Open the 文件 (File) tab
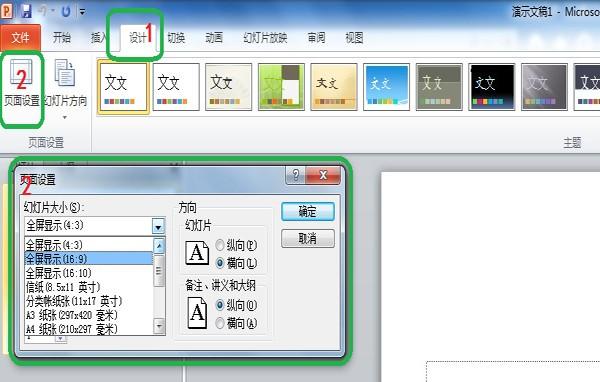600x382 pixels. pos(20,38)
